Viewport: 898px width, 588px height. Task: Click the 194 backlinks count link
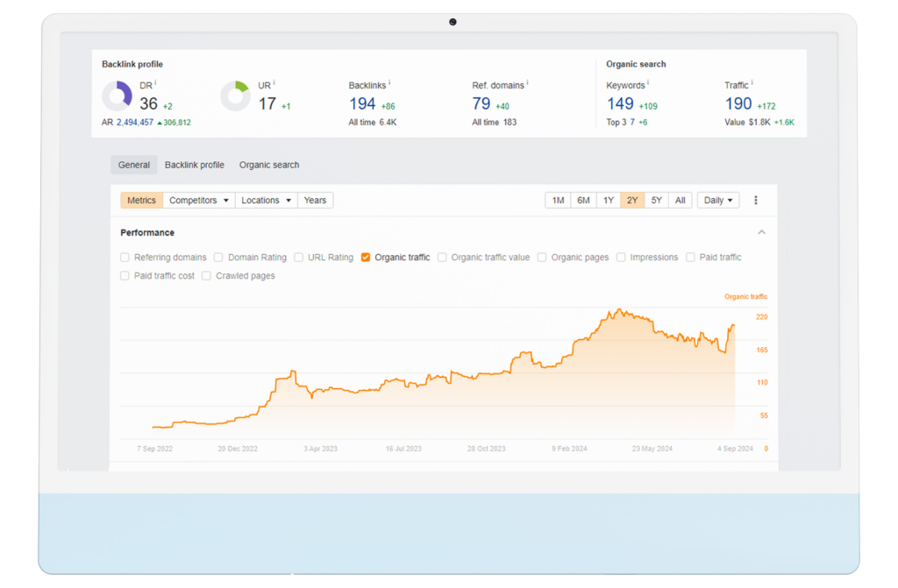coord(362,104)
